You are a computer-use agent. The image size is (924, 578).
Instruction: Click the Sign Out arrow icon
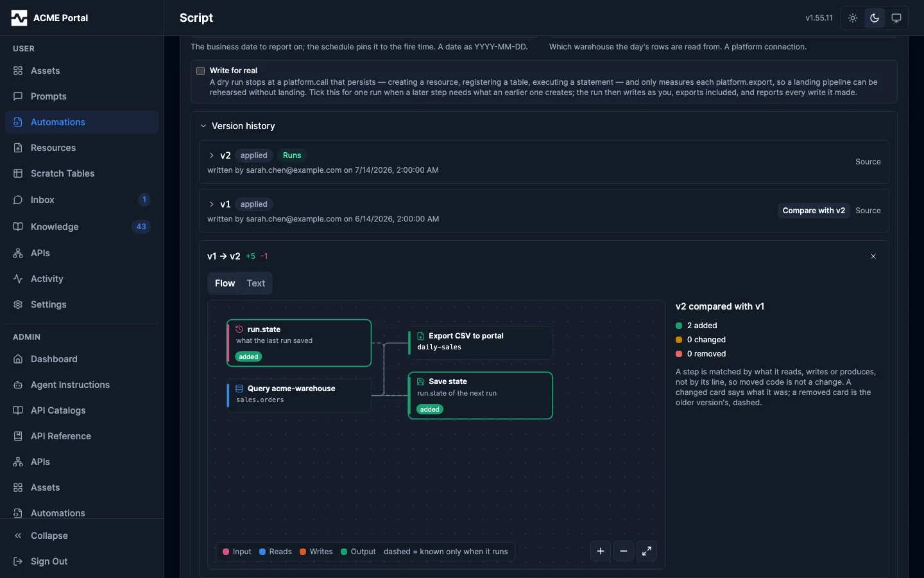(x=18, y=561)
